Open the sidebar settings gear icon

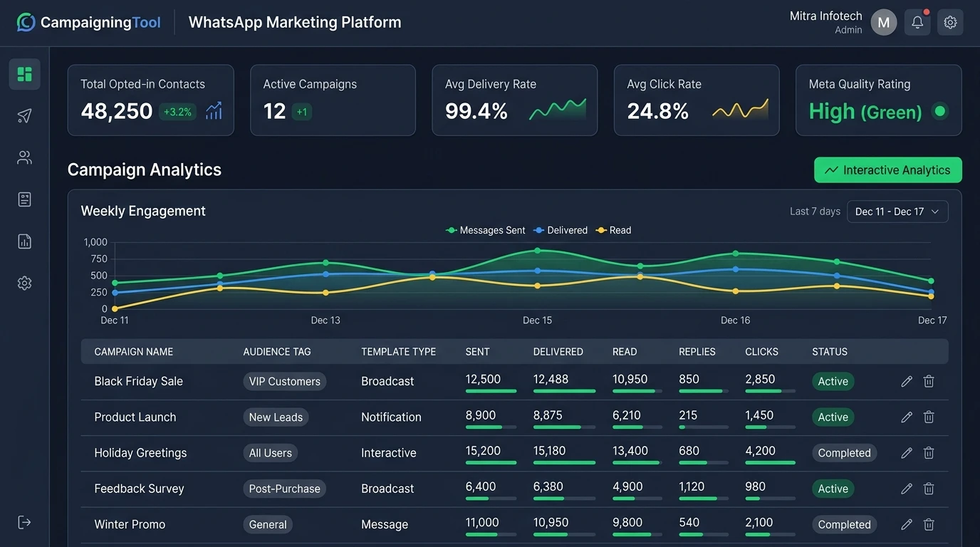tap(25, 283)
